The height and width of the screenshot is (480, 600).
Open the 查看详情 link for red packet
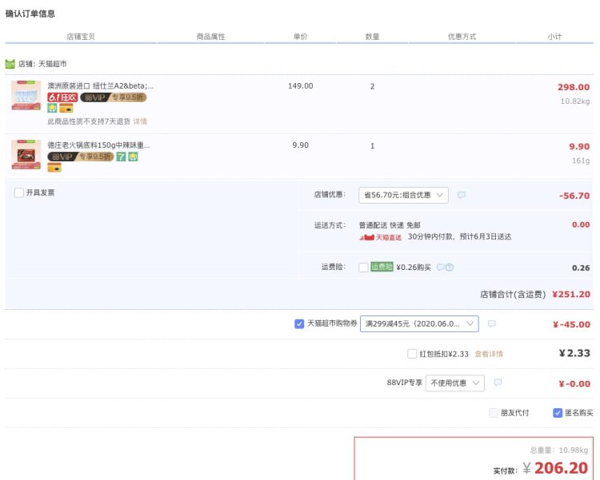click(489, 354)
